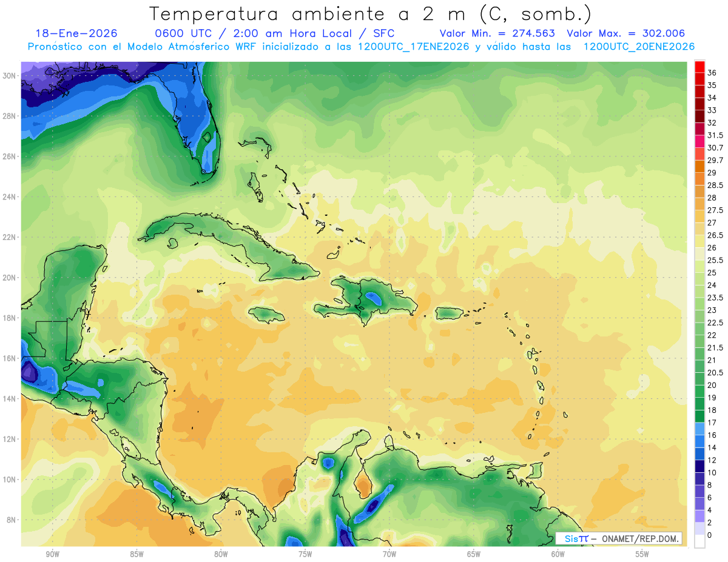728x562 pixels.
Task: Click the legend value '27.5'
Action: point(715,210)
